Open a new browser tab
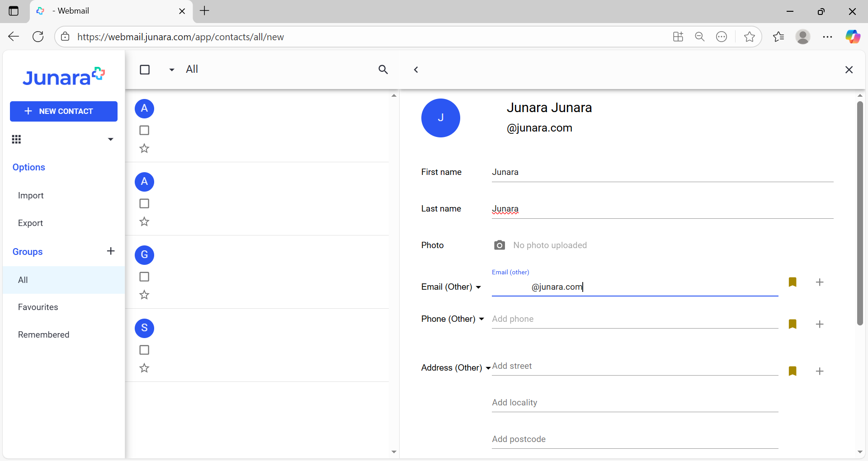The image size is (868, 461). click(205, 11)
